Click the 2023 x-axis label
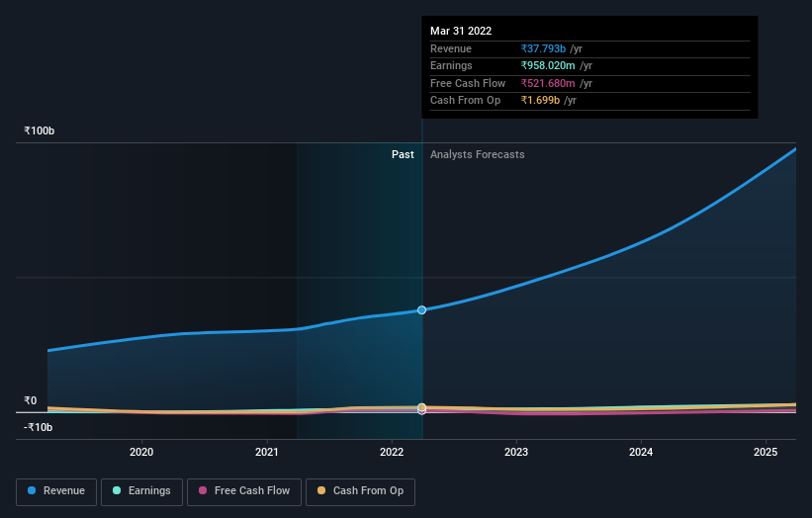 516,453
